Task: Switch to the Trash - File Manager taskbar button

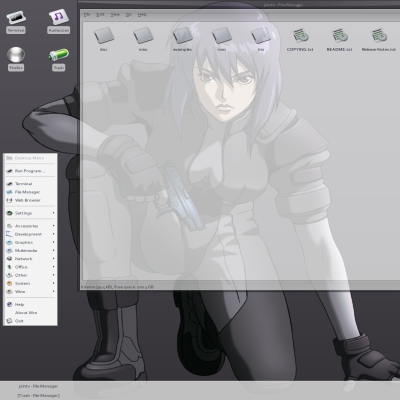Action: pyautogui.click(x=38, y=396)
